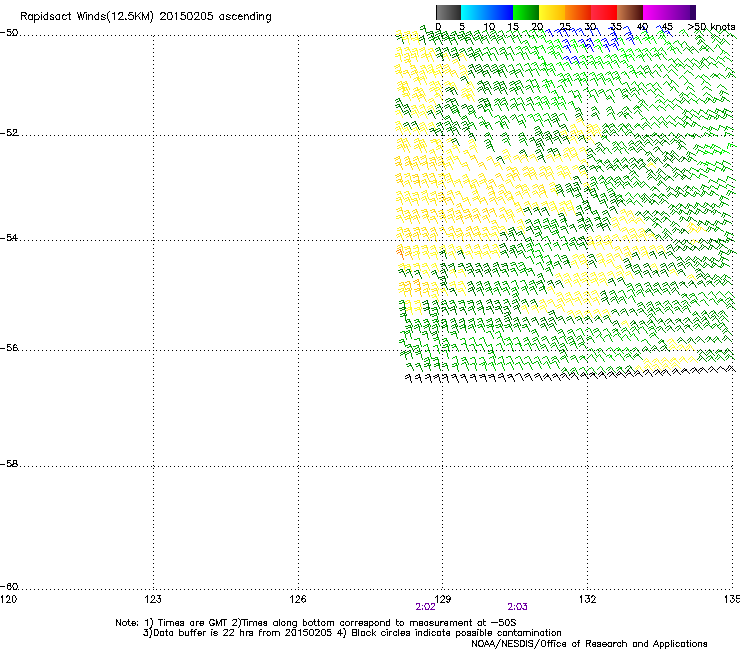Viewport: 740px width, 650px height.
Task: Click the '>50 knots' legend label
Action: [711, 27]
